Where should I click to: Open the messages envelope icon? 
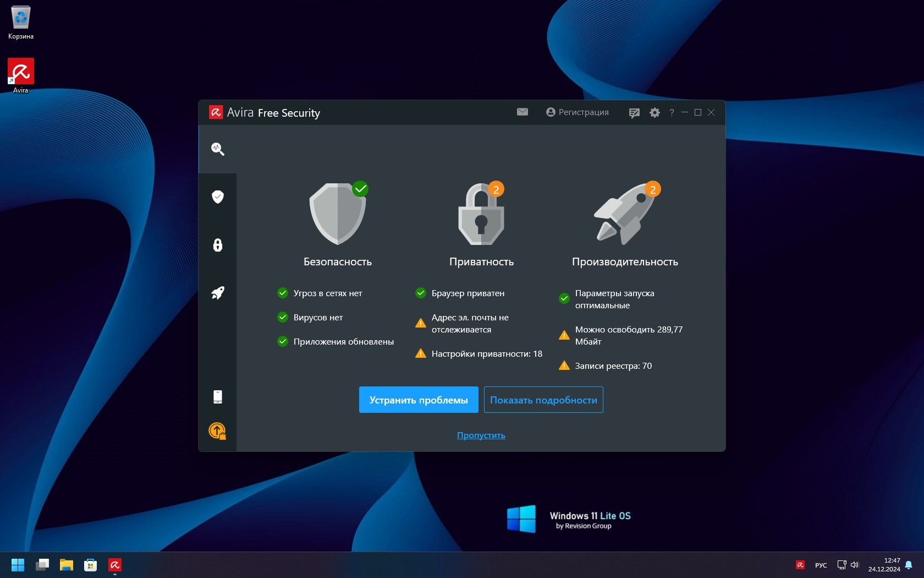(x=522, y=112)
